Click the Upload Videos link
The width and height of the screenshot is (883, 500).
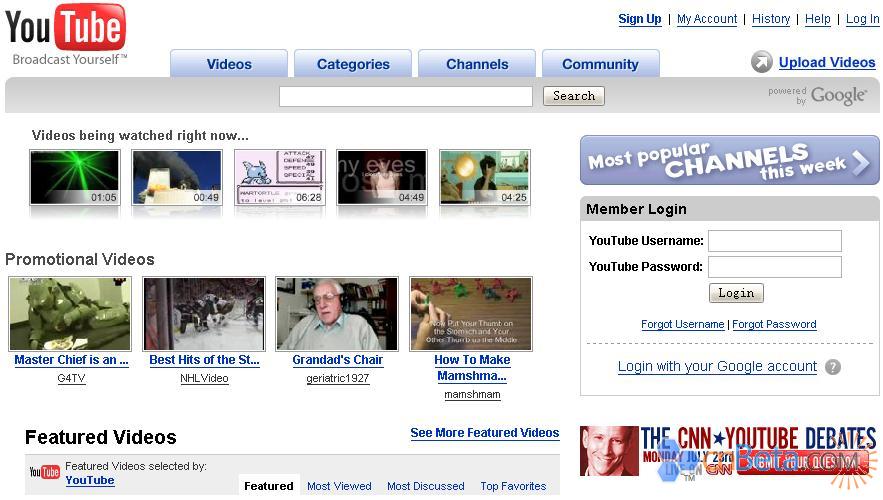coord(827,62)
